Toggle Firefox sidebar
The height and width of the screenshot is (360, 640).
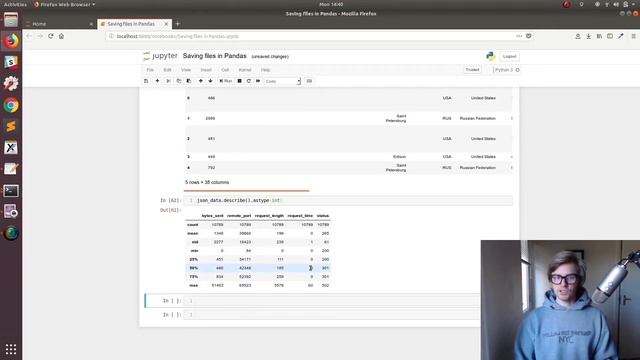[610, 36]
